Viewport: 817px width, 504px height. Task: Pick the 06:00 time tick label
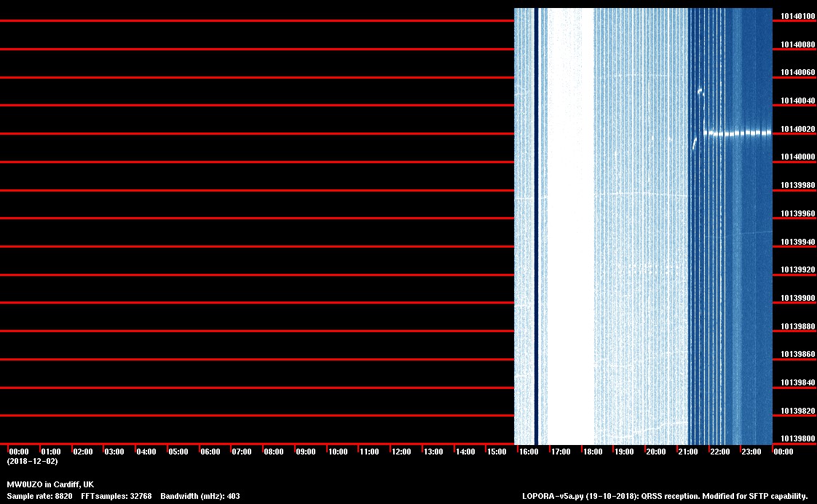210,452
